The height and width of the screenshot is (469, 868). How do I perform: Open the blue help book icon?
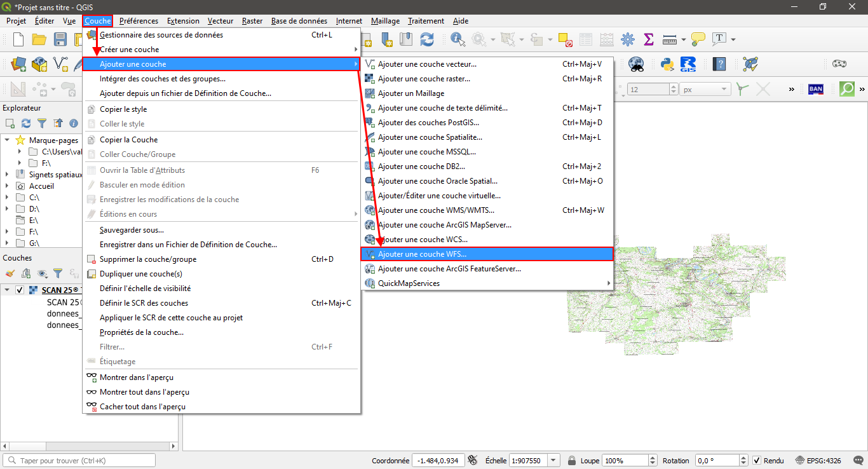pyautogui.click(x=719, y=64)
